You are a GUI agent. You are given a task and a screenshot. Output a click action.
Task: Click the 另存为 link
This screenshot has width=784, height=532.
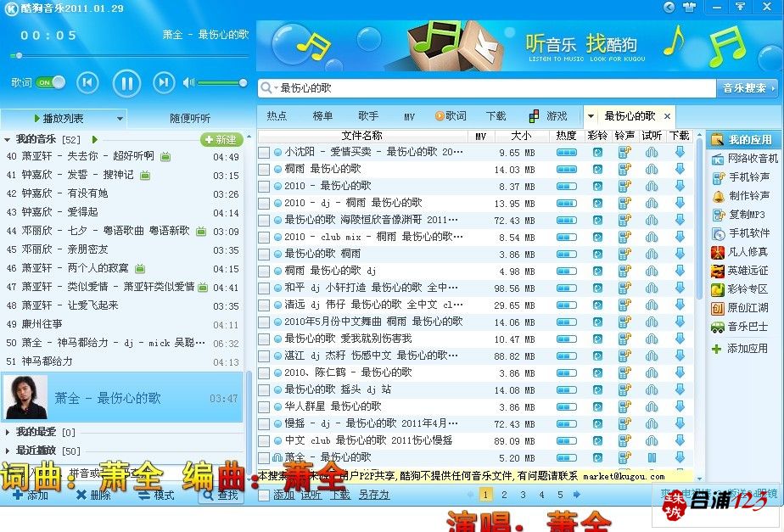(373, 495)
